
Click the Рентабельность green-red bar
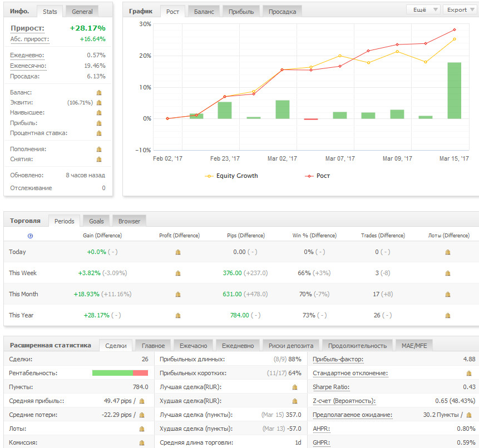point(120,373)
